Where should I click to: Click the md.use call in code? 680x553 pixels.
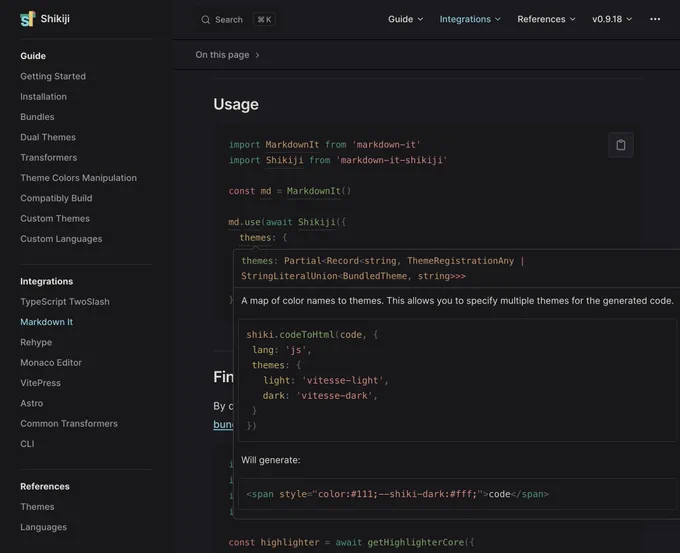[244, 223]
